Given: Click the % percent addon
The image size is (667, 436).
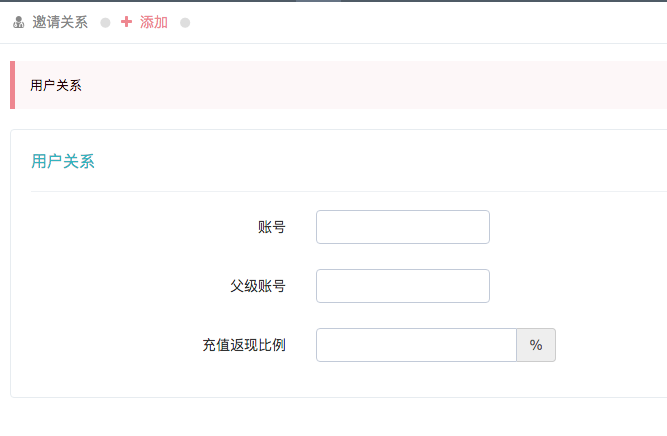Looking at the screenshot, I should click(x=536, y=345).
